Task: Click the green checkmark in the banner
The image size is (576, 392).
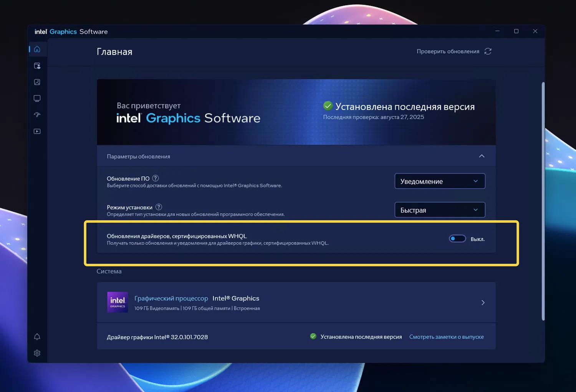Action: [328, 106]
